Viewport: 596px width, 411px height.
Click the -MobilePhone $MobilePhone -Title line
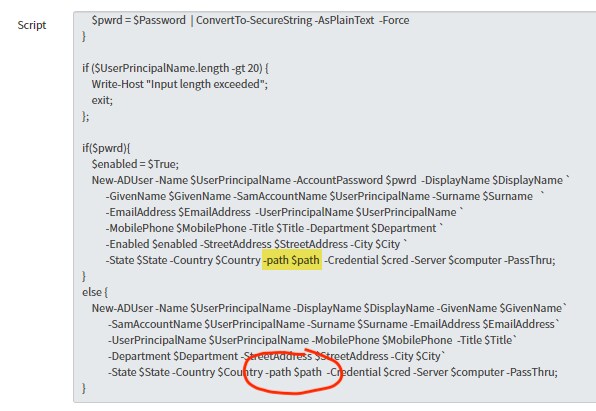pyautogui.click(x=274, y=228)
